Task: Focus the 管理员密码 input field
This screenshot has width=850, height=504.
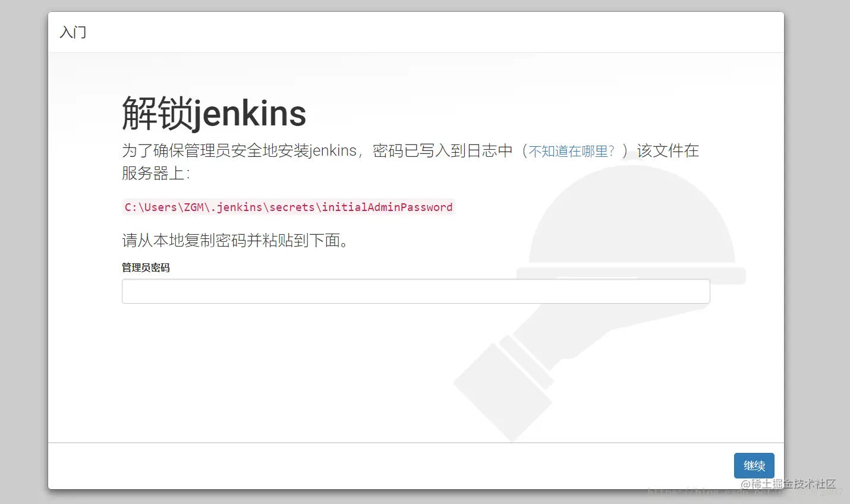Action: [x=415, y=291]
